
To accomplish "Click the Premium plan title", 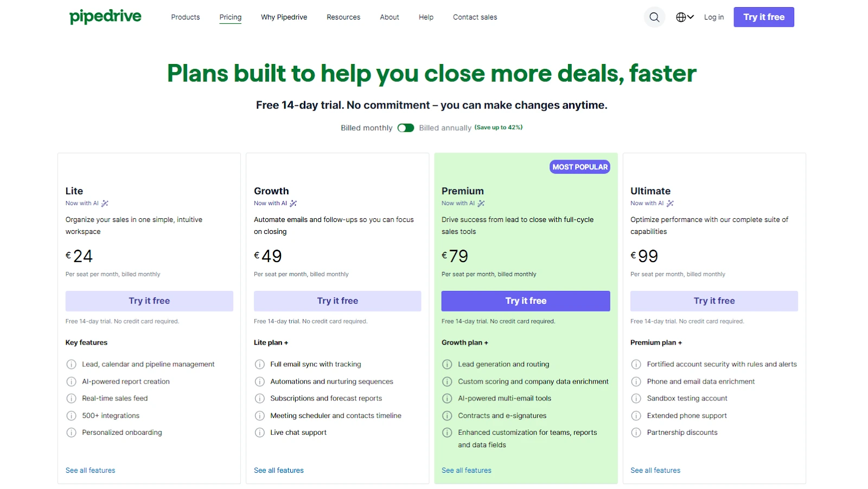I will [463, 191].
